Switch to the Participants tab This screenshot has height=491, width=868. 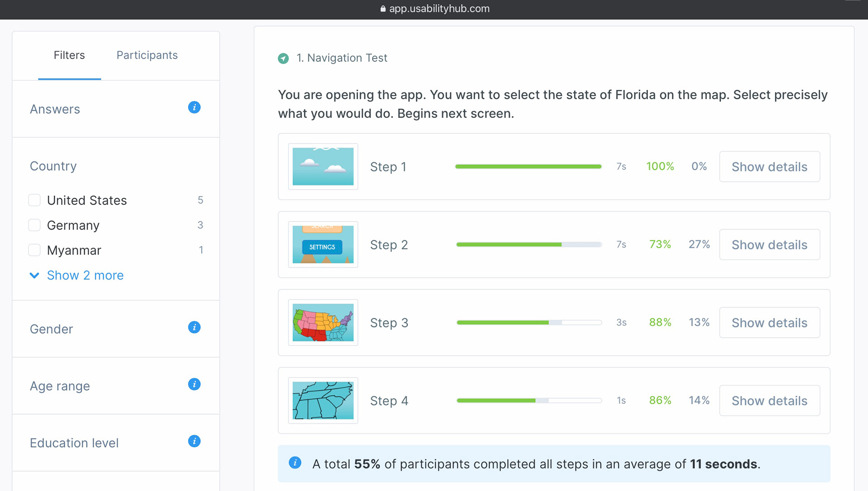click(147, 55)
